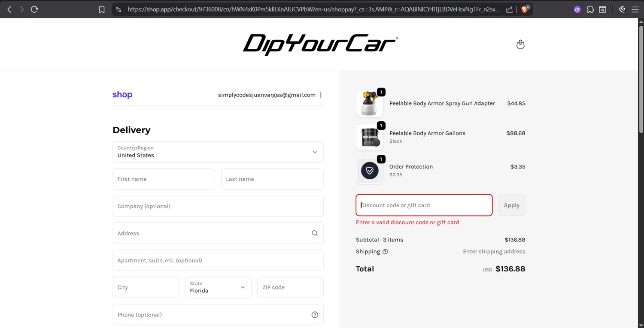Click the 'Enter a valid discount code' error text
This screenshot has width=644, height=328.
407,223
